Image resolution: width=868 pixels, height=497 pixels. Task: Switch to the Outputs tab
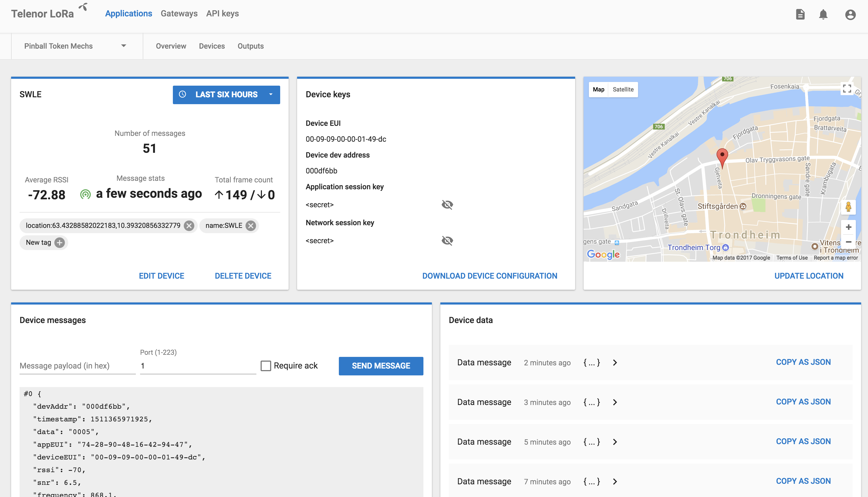tap(250, 46)
